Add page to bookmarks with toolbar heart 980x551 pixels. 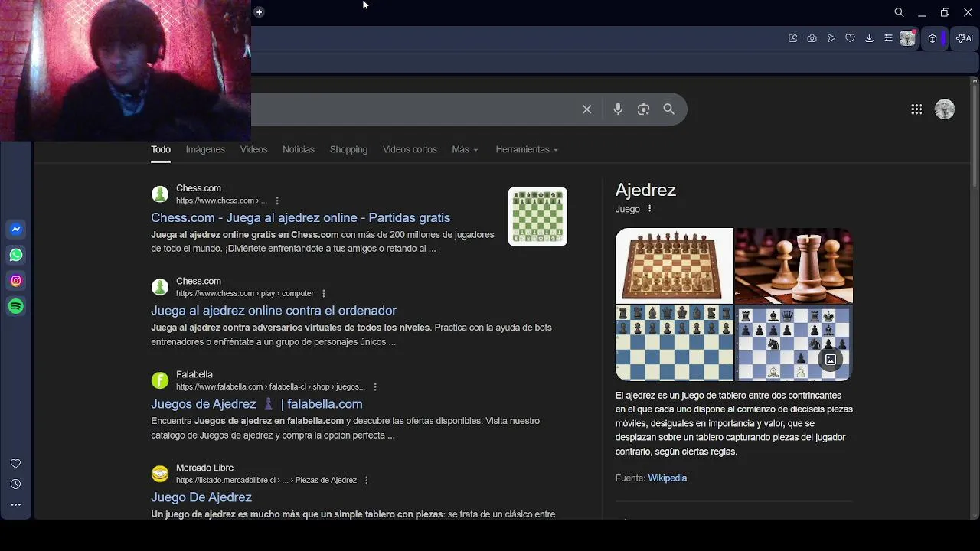pyautogui.click(x=850, y=38)
